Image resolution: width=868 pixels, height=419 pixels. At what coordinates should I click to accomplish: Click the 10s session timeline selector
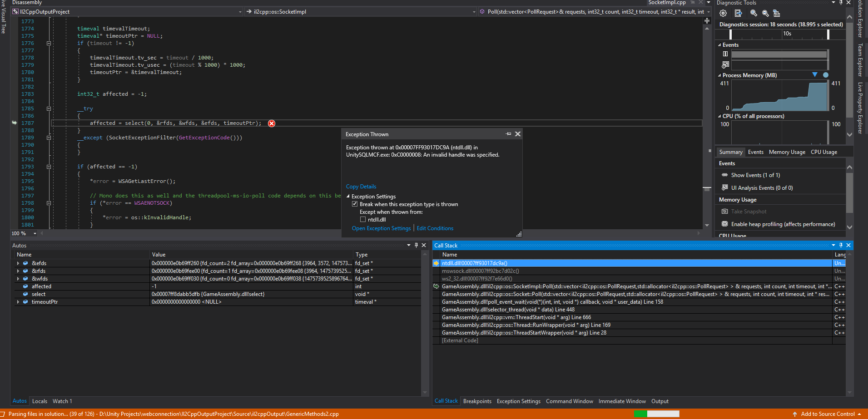click(787, 34)
